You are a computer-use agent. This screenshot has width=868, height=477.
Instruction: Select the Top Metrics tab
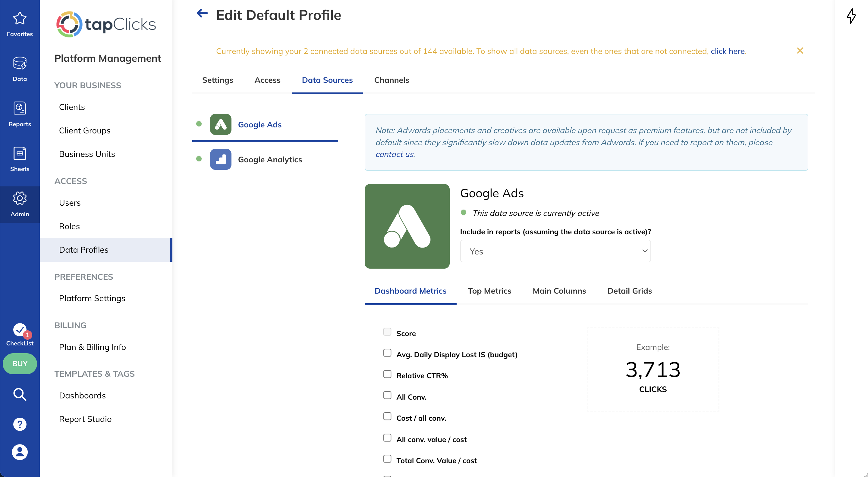pos(489,291)
